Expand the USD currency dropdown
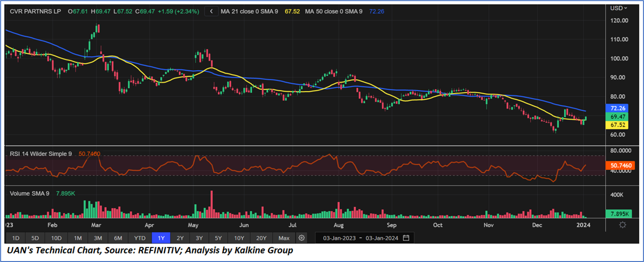Viewport: 644px width, 262px height. tap(619, 8)
